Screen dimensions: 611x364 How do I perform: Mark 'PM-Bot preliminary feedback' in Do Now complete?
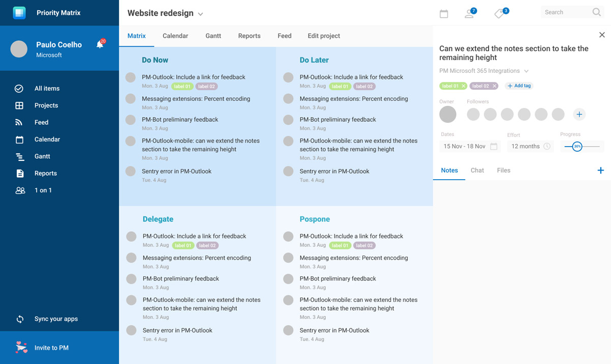click(130, 120)
